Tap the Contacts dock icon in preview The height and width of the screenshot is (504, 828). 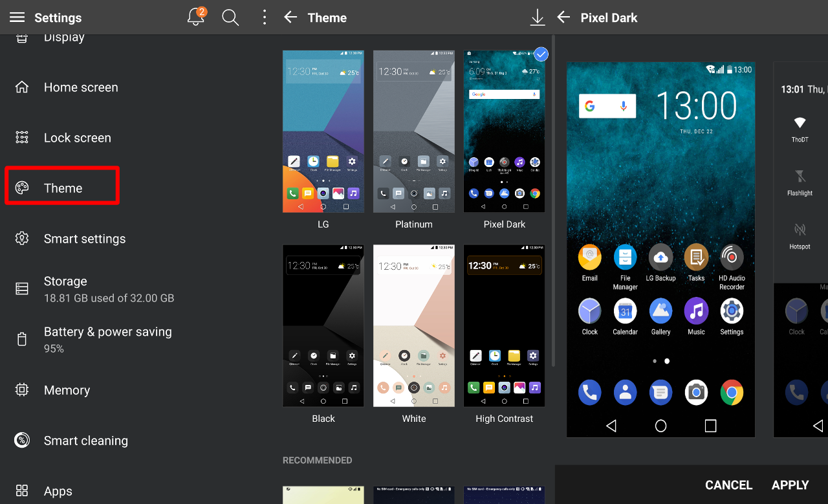click(x=625, y=392)
